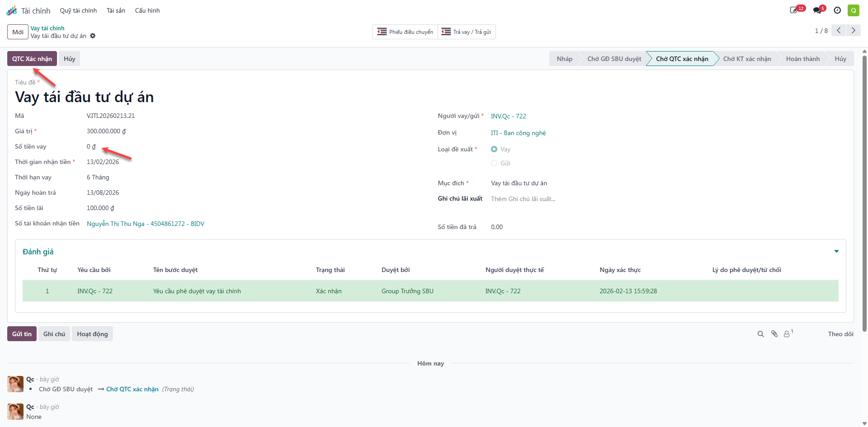Create new record with Mới button
The image size is (868, 427).
pos(18,32)
